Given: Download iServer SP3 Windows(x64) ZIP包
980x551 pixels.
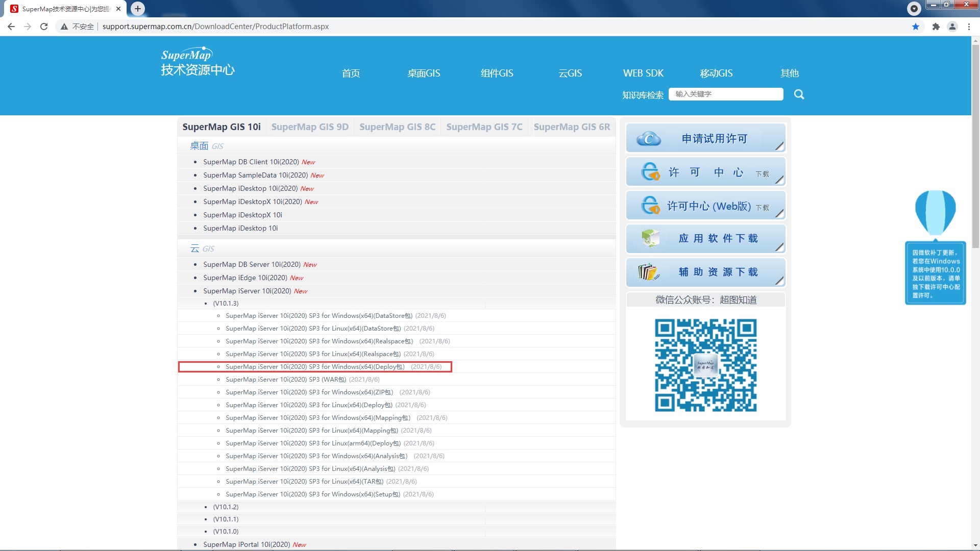Looking at the screenshot, I should pyautogui.click(x=309, y=392).
